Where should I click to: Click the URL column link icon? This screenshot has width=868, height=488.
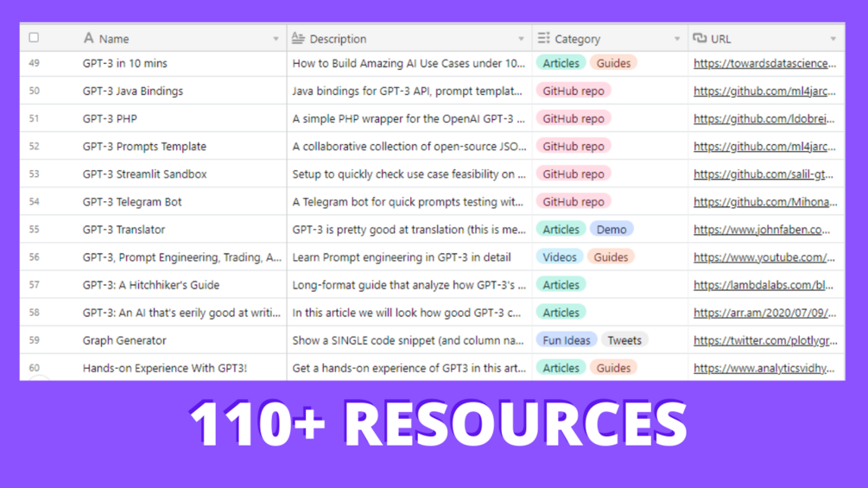700,38
